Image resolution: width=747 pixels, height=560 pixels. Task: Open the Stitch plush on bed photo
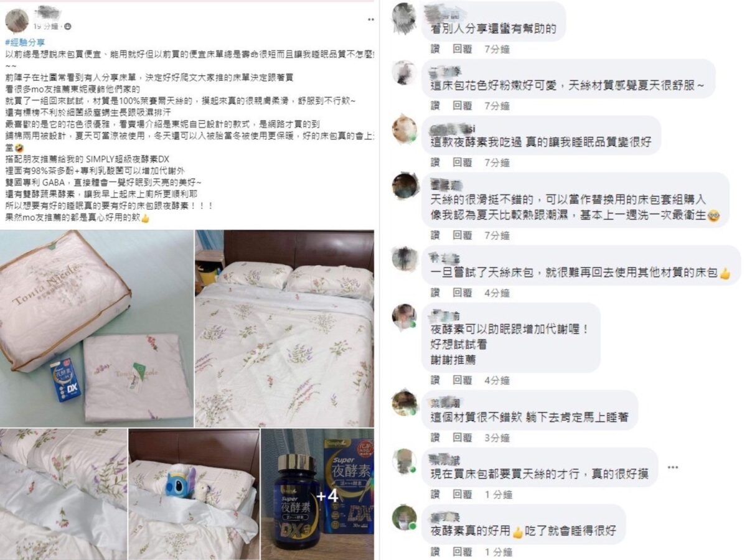point(194,494)
